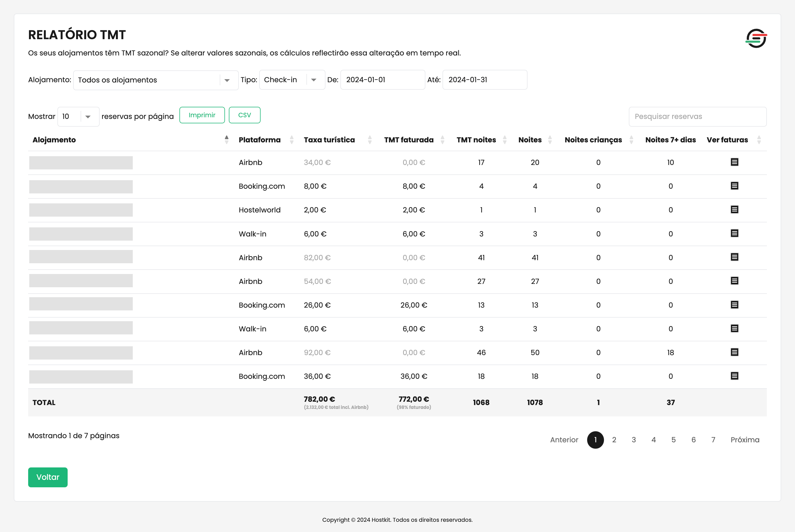Click the 98% faturado note

[x=414, y=407]
